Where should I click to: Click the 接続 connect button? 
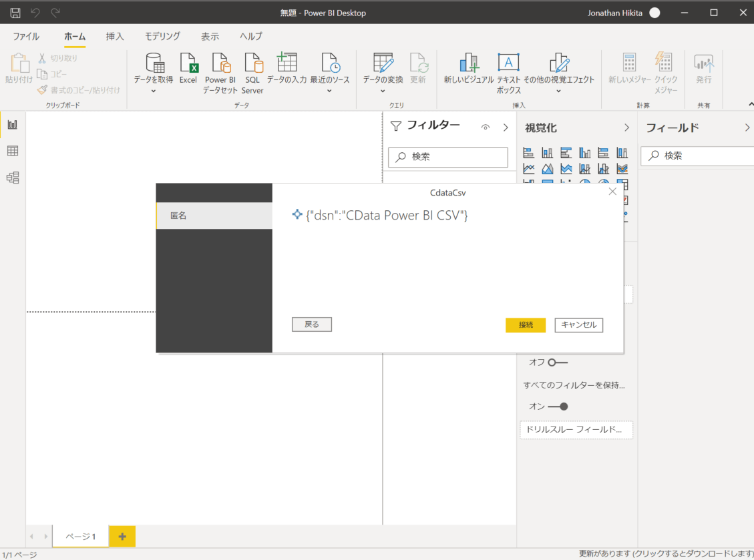tap(526, 325)
